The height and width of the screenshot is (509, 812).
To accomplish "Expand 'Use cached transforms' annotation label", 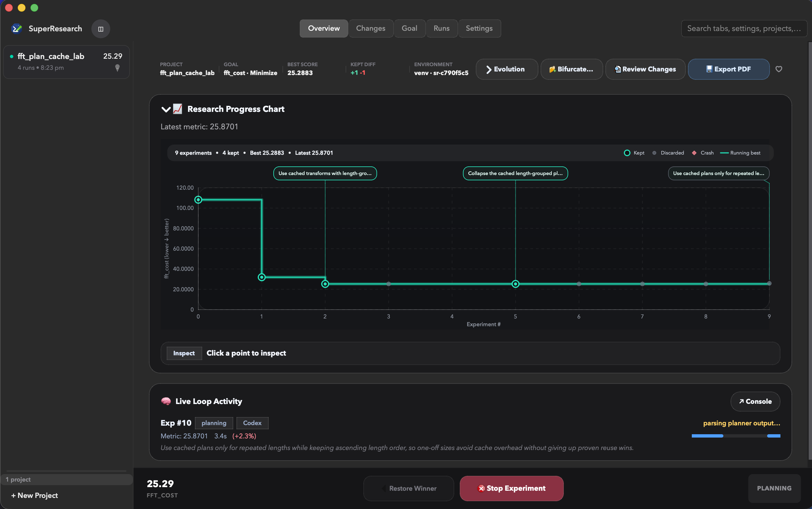I will (x=325, y=173).
